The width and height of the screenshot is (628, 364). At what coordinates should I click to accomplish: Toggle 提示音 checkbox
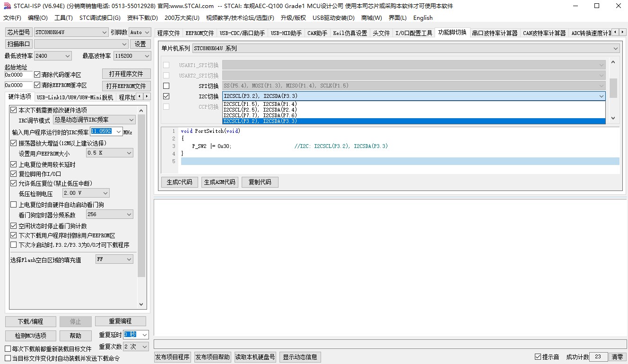(x=538, y=357)
